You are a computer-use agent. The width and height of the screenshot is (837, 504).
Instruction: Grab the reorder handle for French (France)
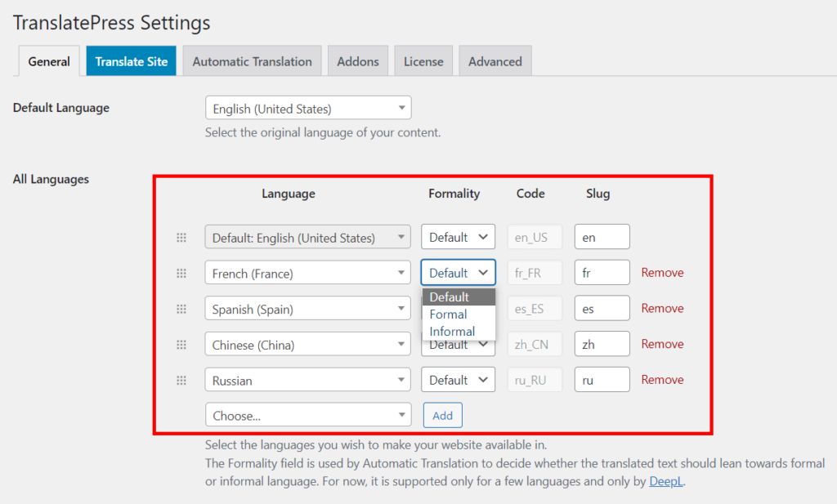click(x=181, y=272)
